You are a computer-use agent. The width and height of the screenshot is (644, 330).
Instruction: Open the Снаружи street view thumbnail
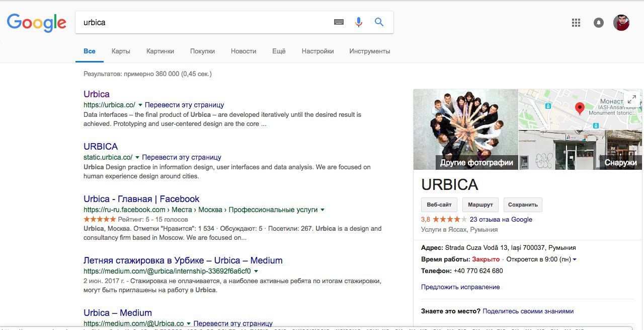tap(581, 150)
